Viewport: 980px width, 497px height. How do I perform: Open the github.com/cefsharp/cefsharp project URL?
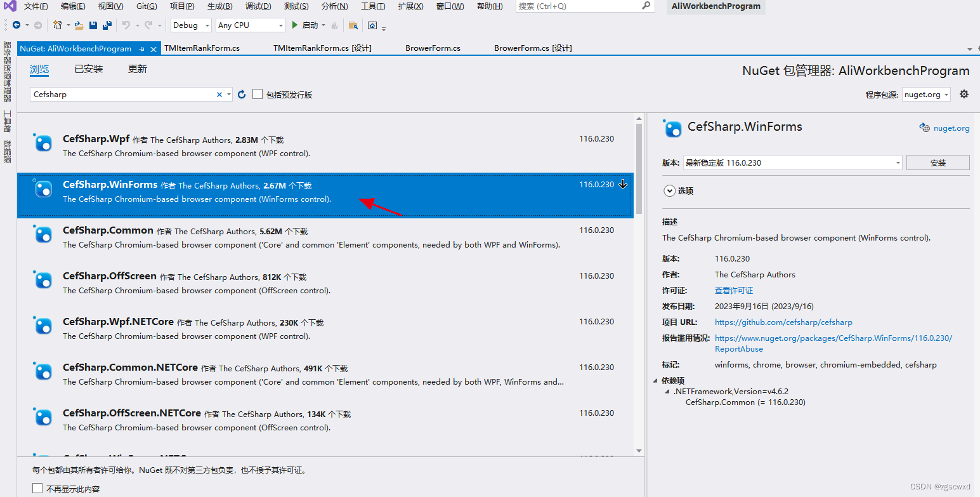pos(783,322)
